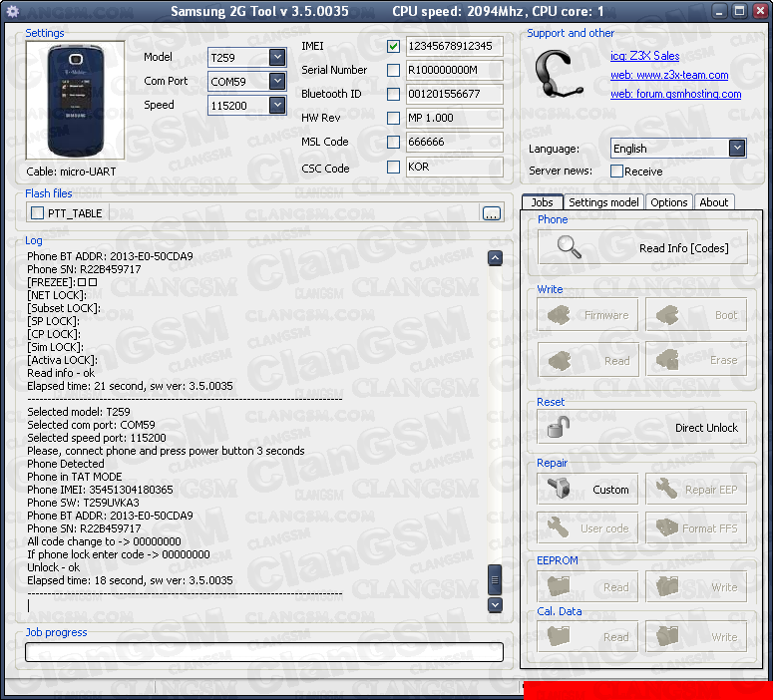Image resolution: width=773 pixels, height=700 pixels.
Task: Click the Bluetooth ID input field
Action: tap(454, 94)
